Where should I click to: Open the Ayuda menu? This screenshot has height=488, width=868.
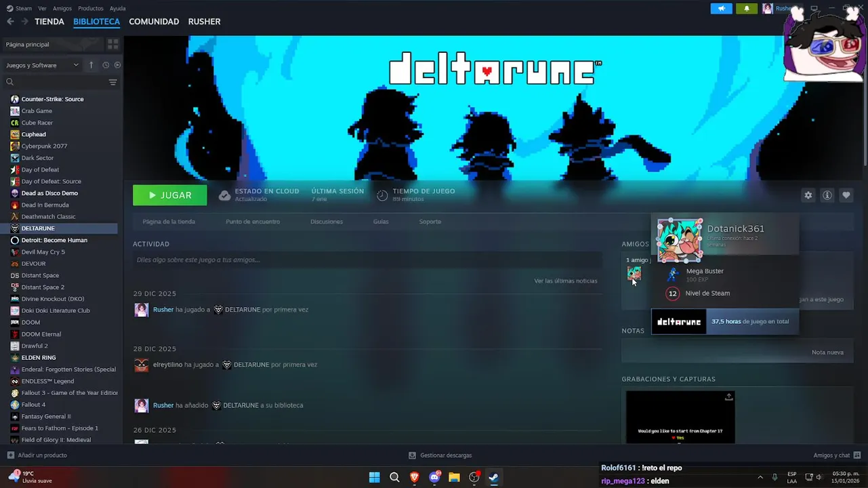click(x=118, y=8)
